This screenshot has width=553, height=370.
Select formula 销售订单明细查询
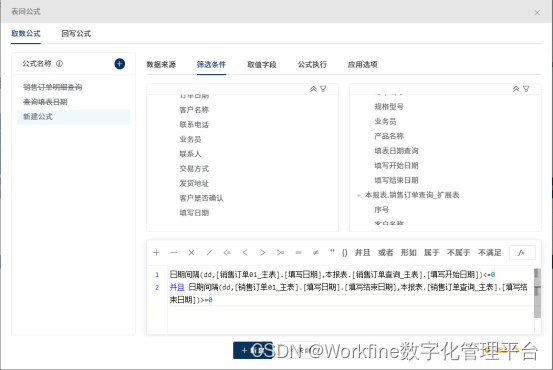(x=53, y=87)
